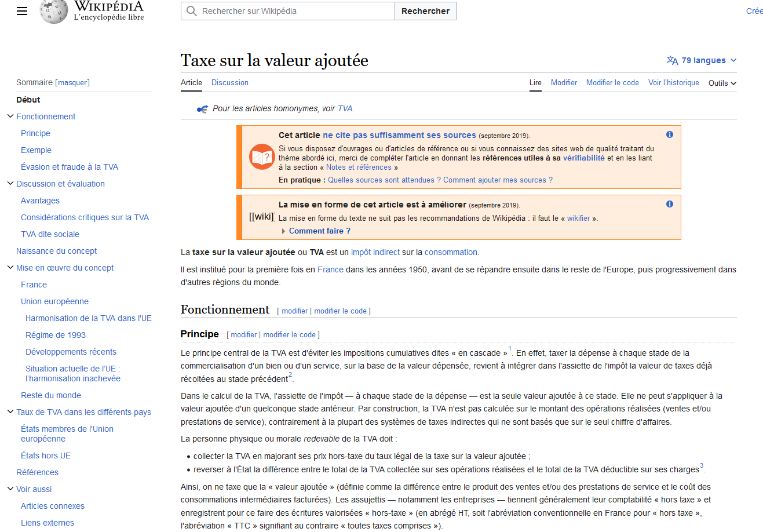Click the Wikipédia globe logo
This screenshot has width=763, height=532.
point(54,12)
